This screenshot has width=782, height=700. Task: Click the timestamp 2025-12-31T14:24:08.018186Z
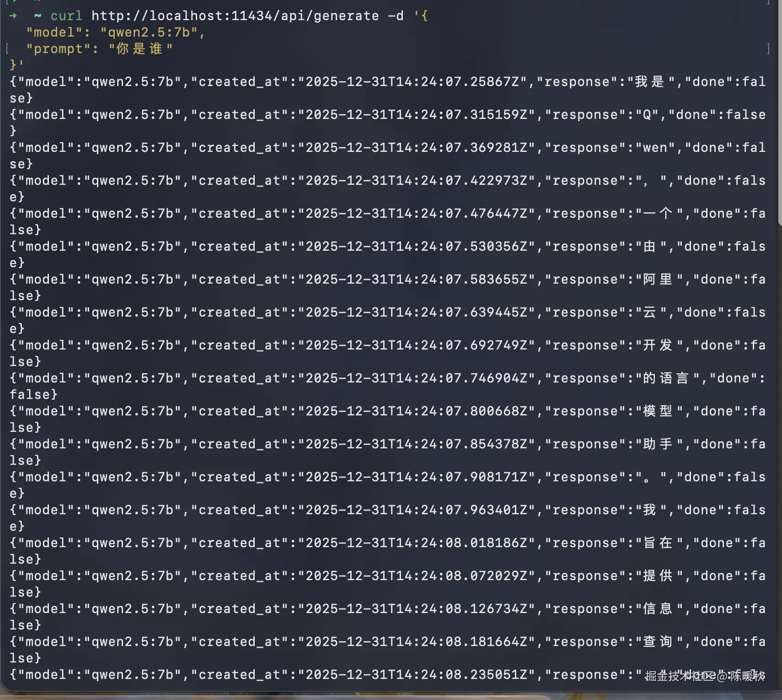click(x=417, y=543)
